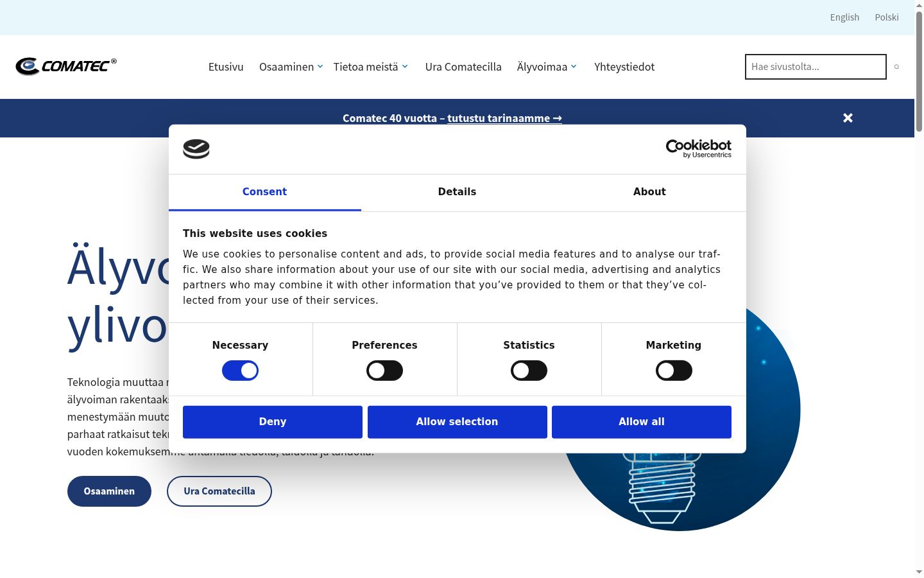Expand the Osaaminen menu chevron
Viewport: 924px width, 578px height.
coord(320,66)
